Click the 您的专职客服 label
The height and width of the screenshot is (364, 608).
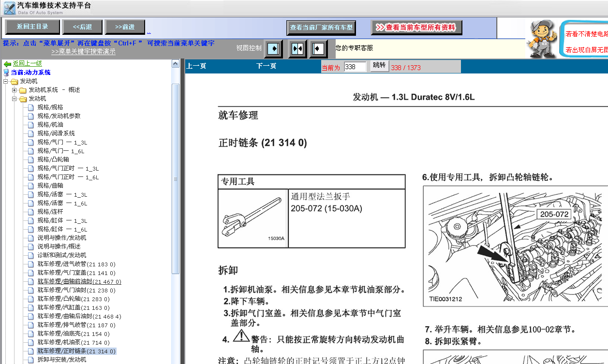[x=355, y=48]
